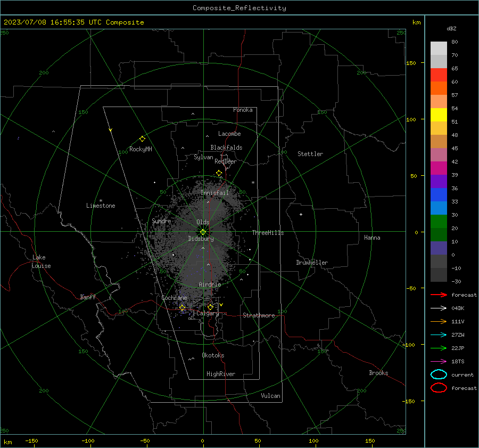
Task: Pick the light blue 30-33 dBZ swatch
Action: 439,208
